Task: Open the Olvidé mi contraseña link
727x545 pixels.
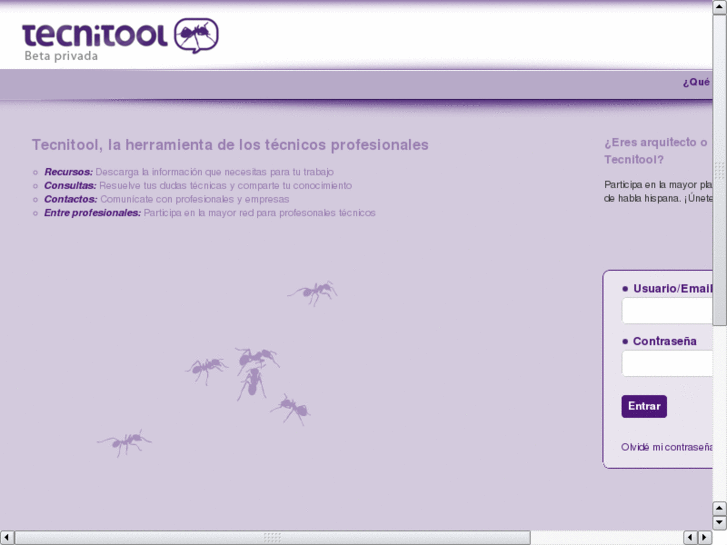Action: coord(666,447)
